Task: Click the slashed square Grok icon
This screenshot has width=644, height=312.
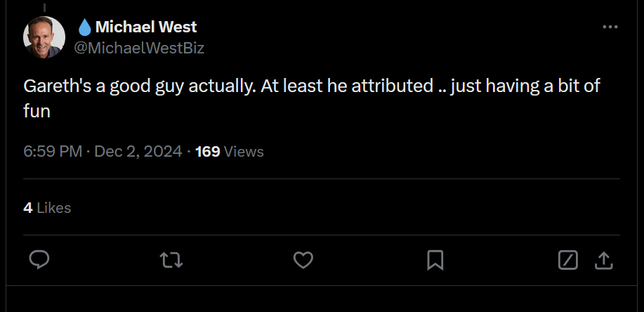Action: point(567,261)
